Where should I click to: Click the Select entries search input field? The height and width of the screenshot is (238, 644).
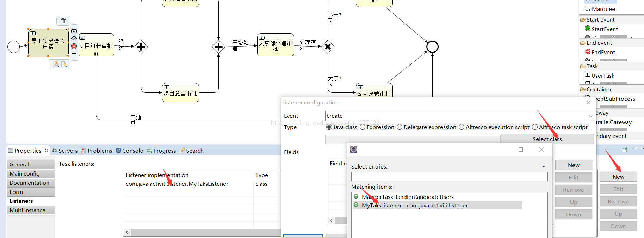(450, 177)
